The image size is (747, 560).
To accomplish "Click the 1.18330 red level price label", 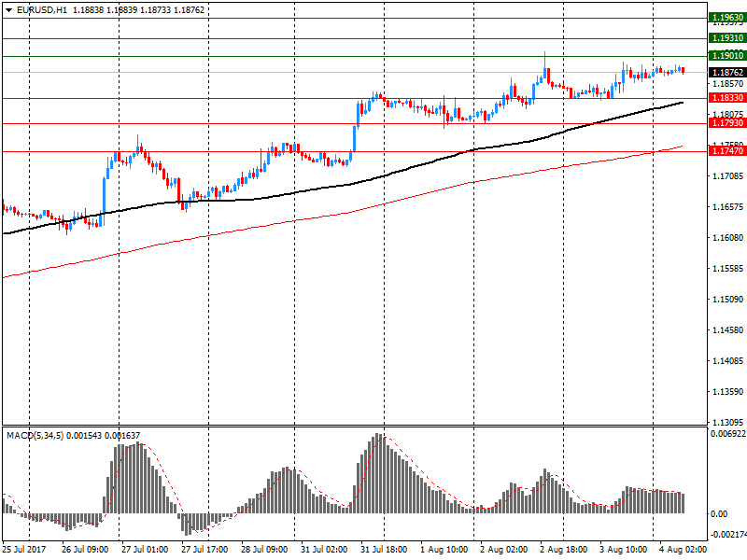I will [727, 98].
